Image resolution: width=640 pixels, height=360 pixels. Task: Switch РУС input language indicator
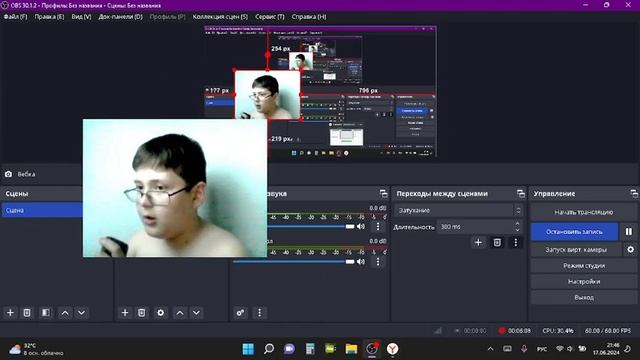tap(542, 349)
